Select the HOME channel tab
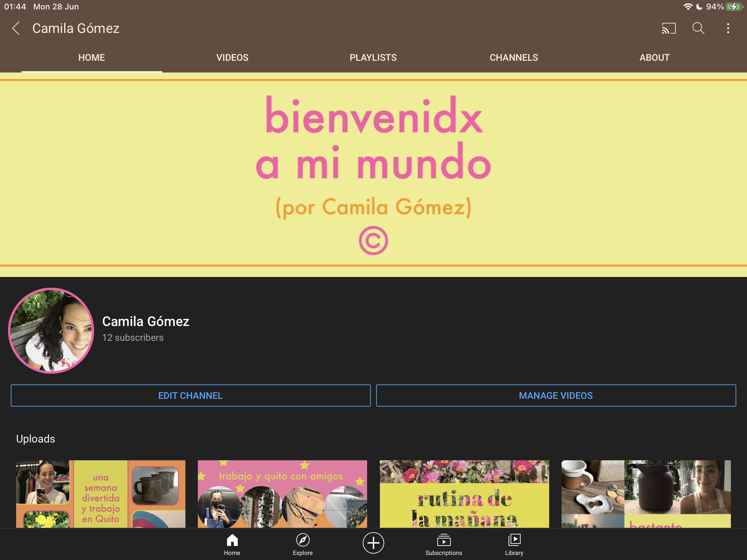This screenshot has width=747, height=560. 91,58
